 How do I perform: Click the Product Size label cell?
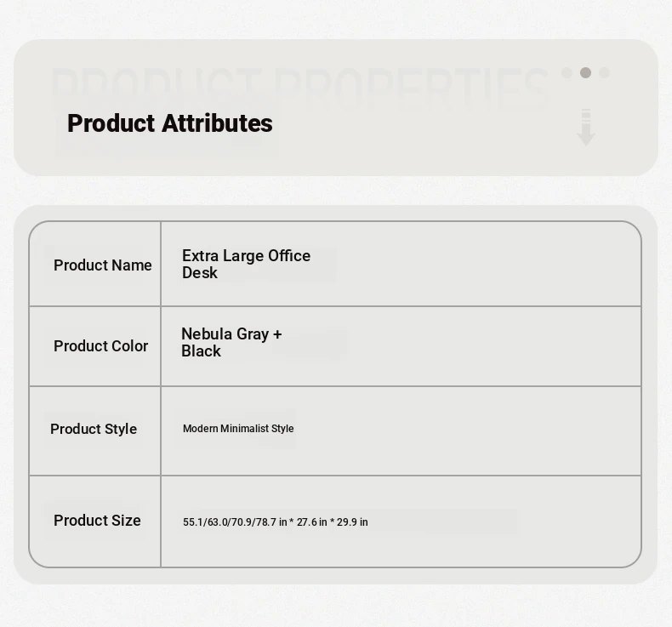[95, 522]
